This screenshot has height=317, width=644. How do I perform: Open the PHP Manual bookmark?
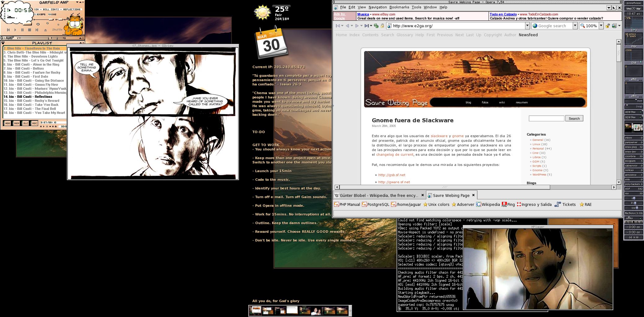pyautogui.click(x=347, y=205)
